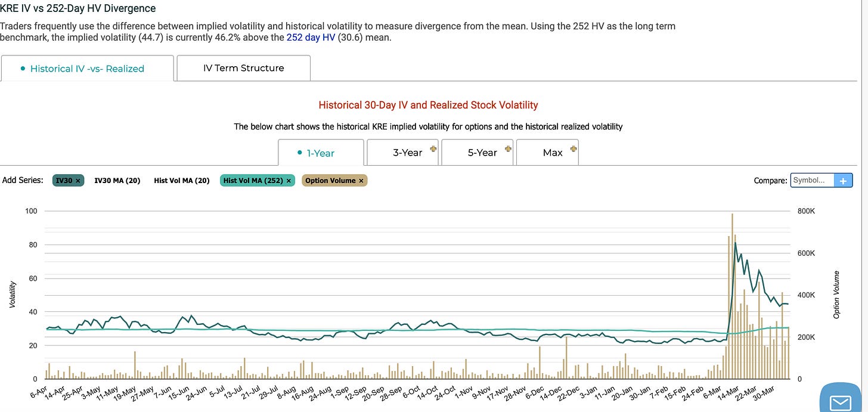
Task: Click the Volatility axis title
Action: [13, 295]
